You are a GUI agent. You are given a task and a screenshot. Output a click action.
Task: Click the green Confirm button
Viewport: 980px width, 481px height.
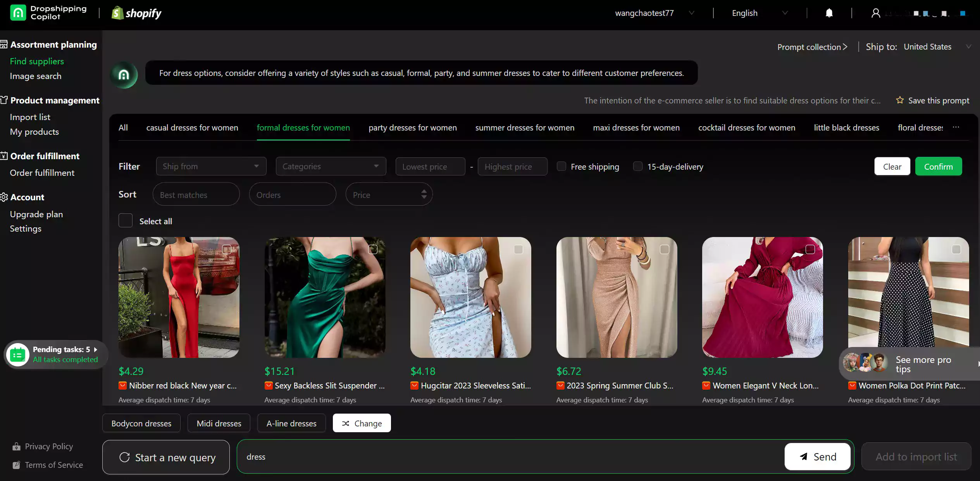938,167
